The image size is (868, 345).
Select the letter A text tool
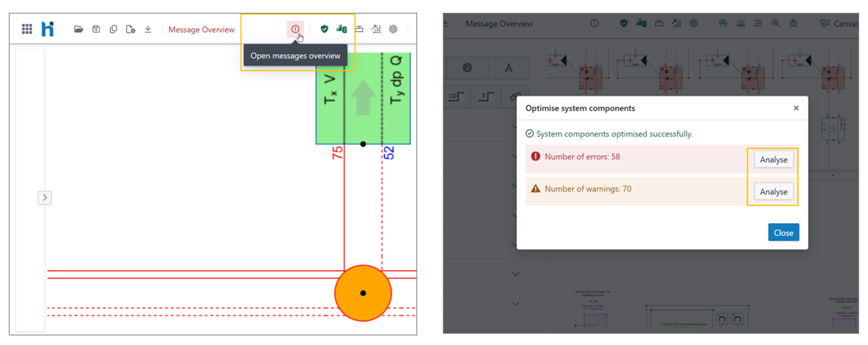tap(509, 68)
